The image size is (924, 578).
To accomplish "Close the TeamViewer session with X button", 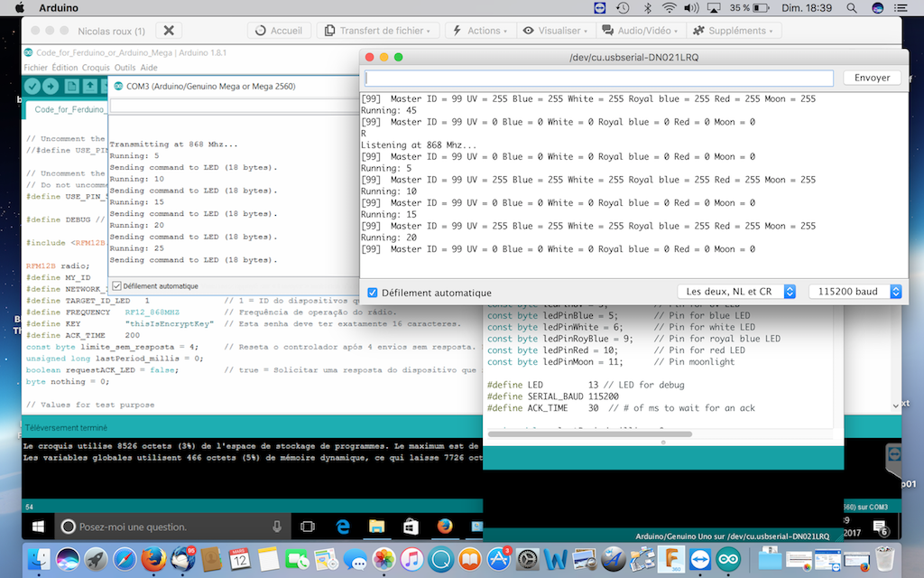I will point(169,31).
